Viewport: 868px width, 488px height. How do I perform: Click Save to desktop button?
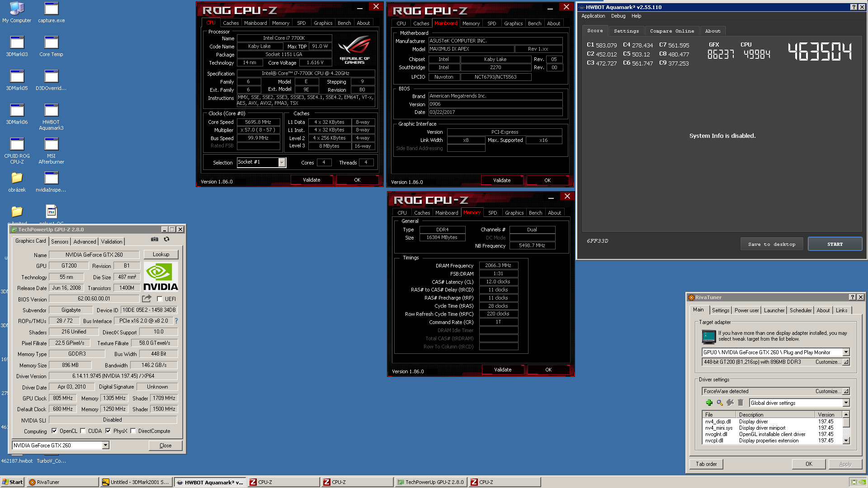pyautogui.click(x=772, y=244)
